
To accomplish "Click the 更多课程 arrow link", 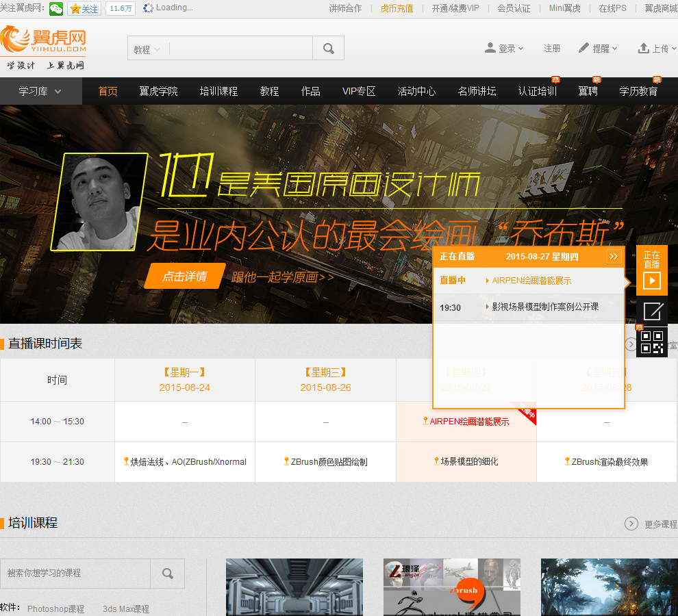I will click(x=651, y=524).
